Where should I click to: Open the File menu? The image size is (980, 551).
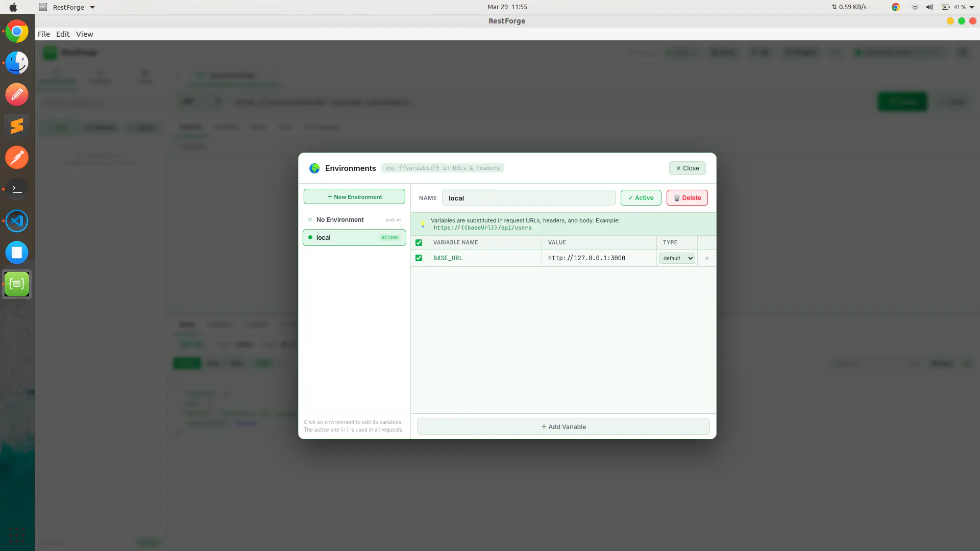click(44, 34)
